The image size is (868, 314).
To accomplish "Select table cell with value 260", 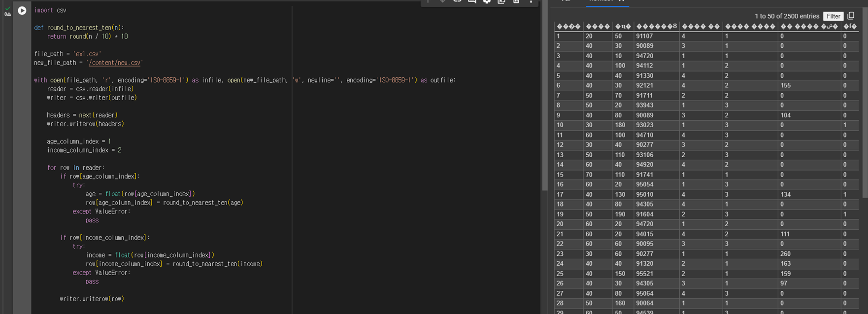I will 809,254.
